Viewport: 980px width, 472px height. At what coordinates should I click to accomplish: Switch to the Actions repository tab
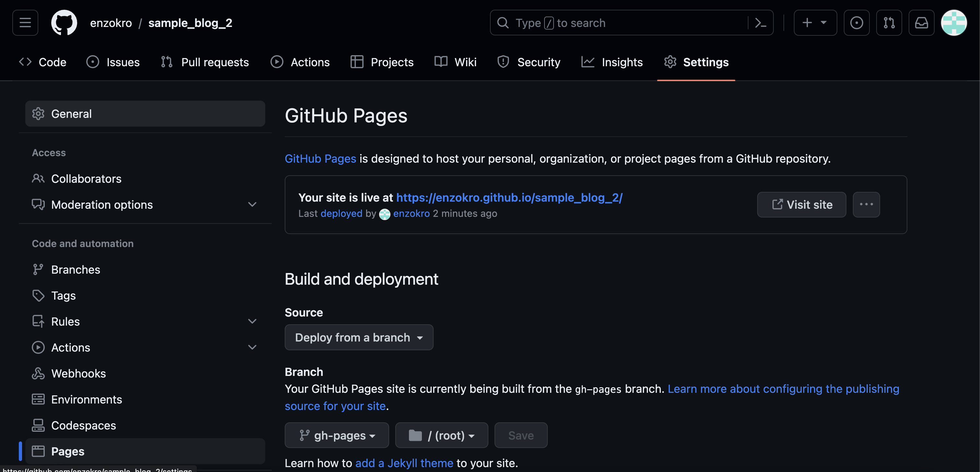click(x=300, y=62)
